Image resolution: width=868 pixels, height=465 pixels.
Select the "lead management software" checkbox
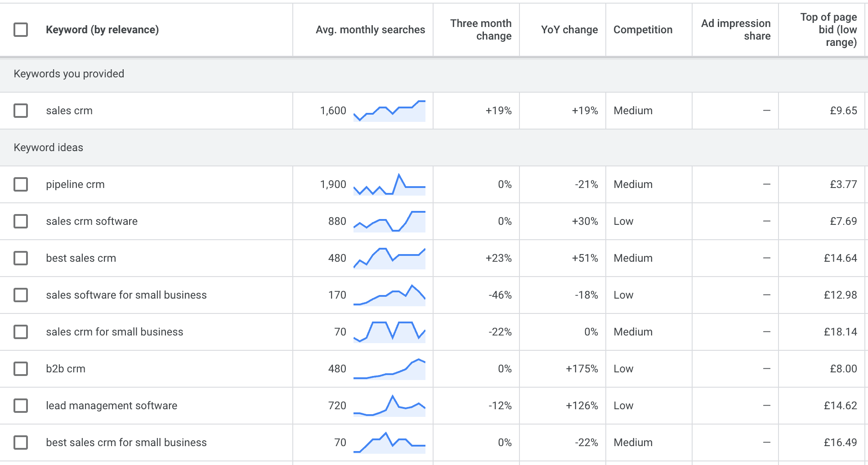21,406
